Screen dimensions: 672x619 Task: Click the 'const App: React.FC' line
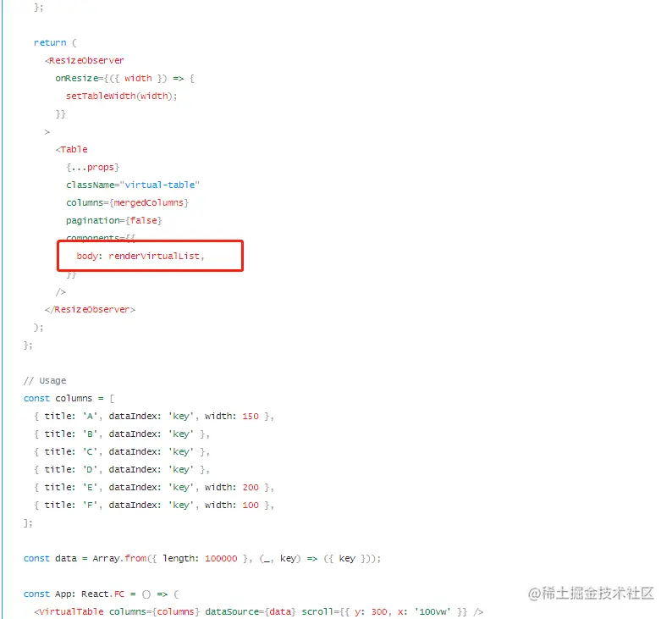[102, 594]
